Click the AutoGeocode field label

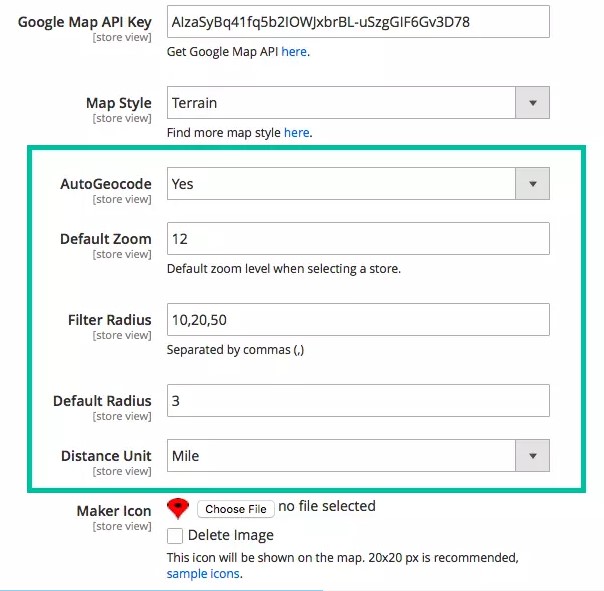(105, 184)
